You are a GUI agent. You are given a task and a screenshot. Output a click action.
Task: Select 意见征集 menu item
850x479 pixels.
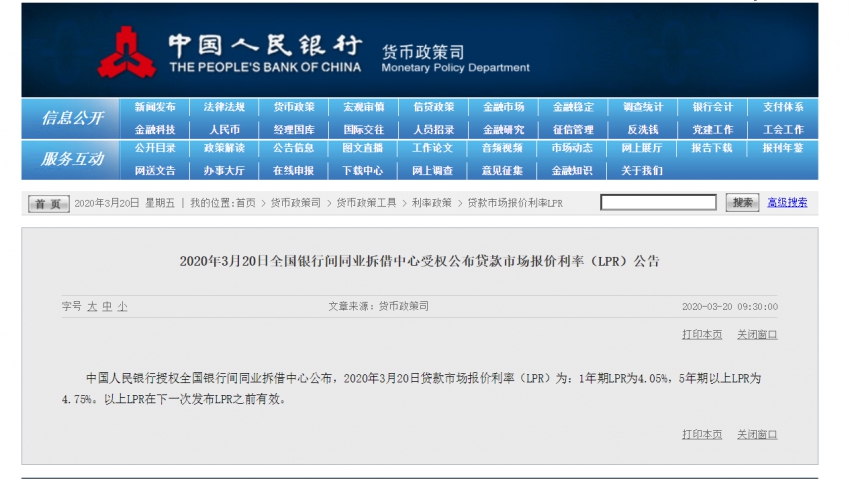coord(502,171)
